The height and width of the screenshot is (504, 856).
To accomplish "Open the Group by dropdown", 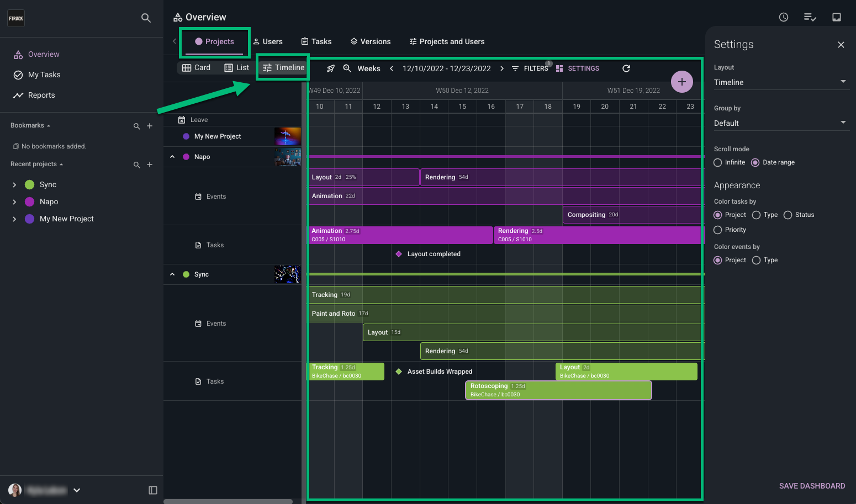I will pos(781,123).
